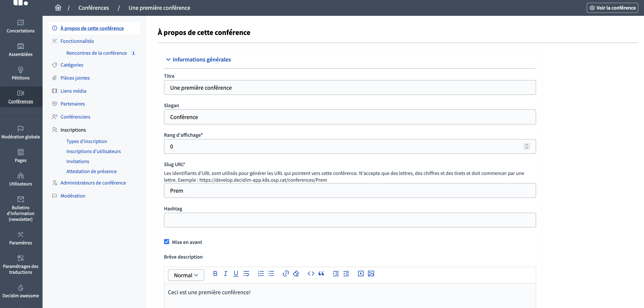This screenshot has height=308, width=644.
Task: Uncheck the Mise en avant checkbox
Action: coord(167,242)
